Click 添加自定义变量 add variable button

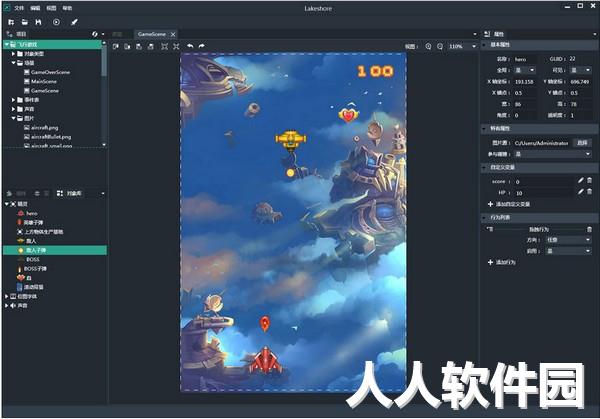pyautogui.click(x=509, y=204)
